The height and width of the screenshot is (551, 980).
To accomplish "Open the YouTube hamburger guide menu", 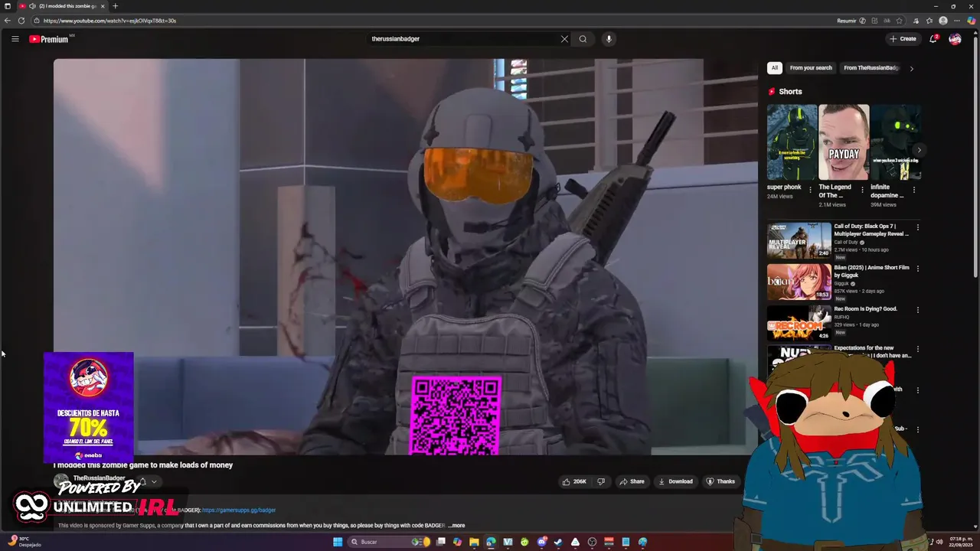I will pos(15,39).
